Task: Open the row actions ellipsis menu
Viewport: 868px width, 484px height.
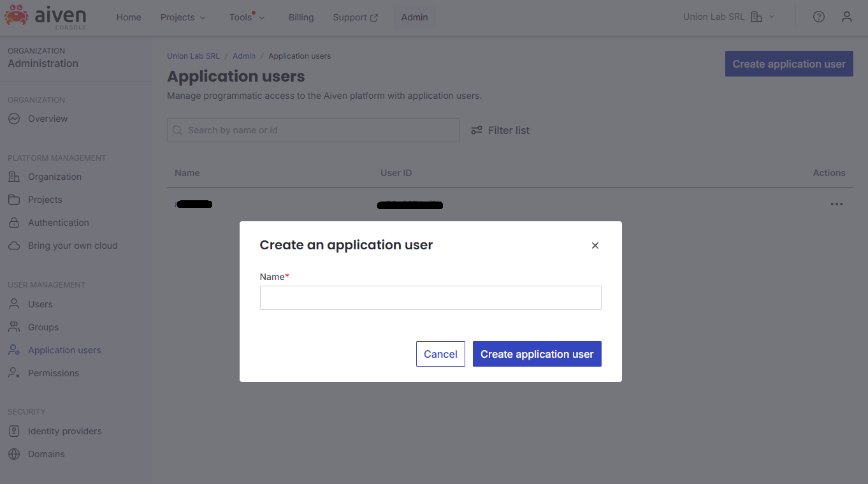Action: pos(837,204)
